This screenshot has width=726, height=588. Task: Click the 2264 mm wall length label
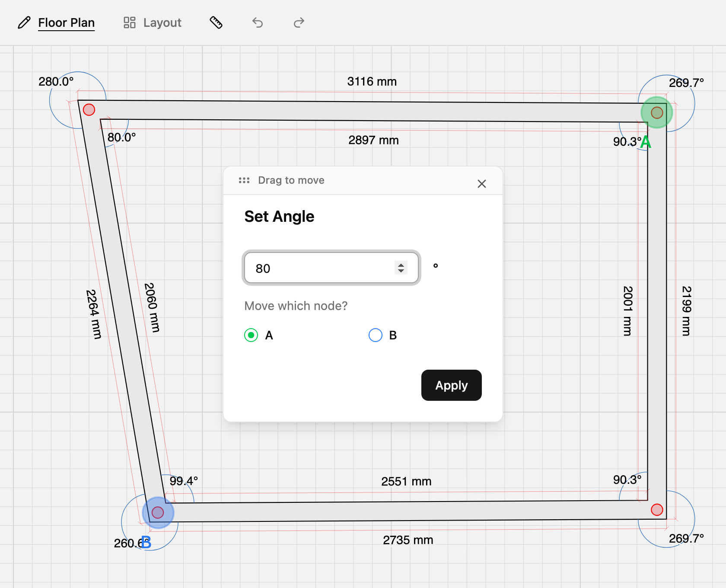(93, 314)
